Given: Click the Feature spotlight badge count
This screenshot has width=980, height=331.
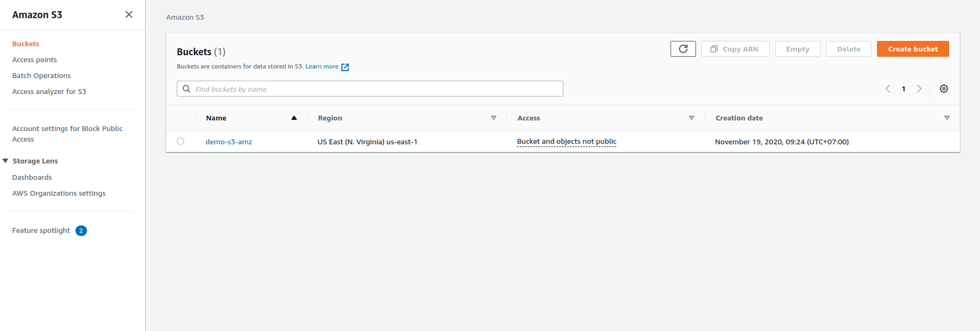Looking at the screenshot, I should point(81,231).
